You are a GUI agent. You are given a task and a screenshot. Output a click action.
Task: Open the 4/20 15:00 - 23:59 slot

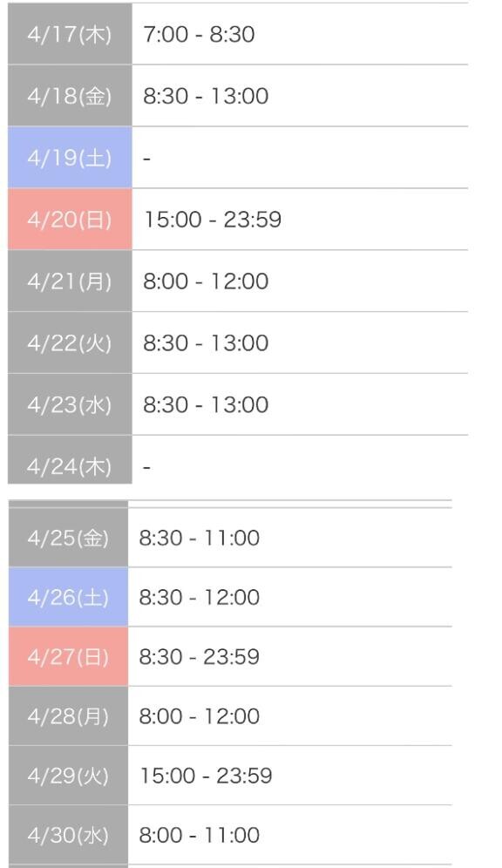tap(213, 220)
